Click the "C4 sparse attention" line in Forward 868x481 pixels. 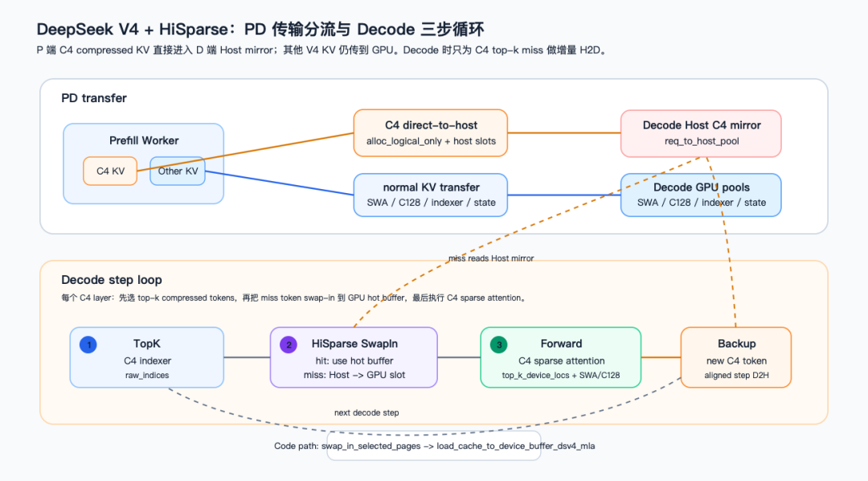tap(561, 360)
